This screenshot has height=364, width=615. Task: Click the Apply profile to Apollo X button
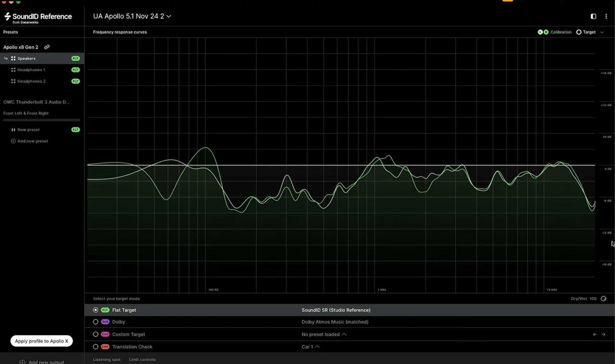point(41,341)
